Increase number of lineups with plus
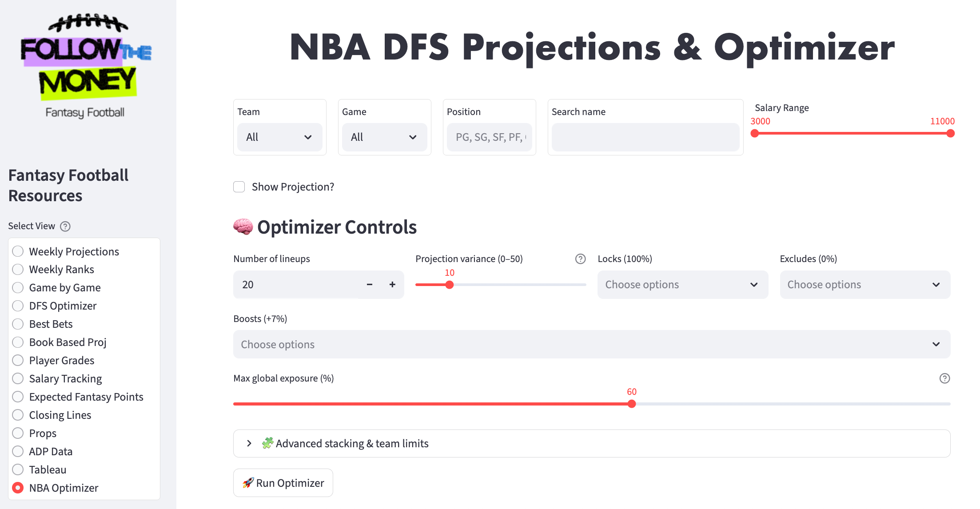The width and height of the screenshot is (980, 509). pos(392,285)
